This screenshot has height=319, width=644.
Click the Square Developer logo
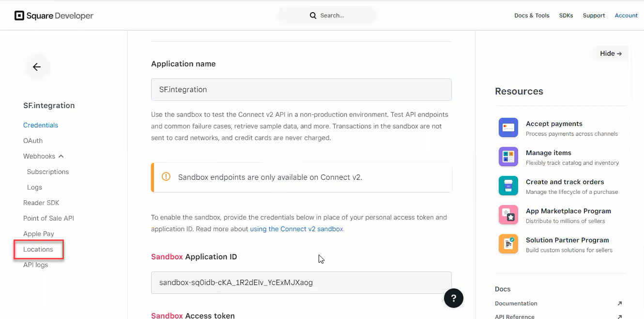tap(54, 16)
